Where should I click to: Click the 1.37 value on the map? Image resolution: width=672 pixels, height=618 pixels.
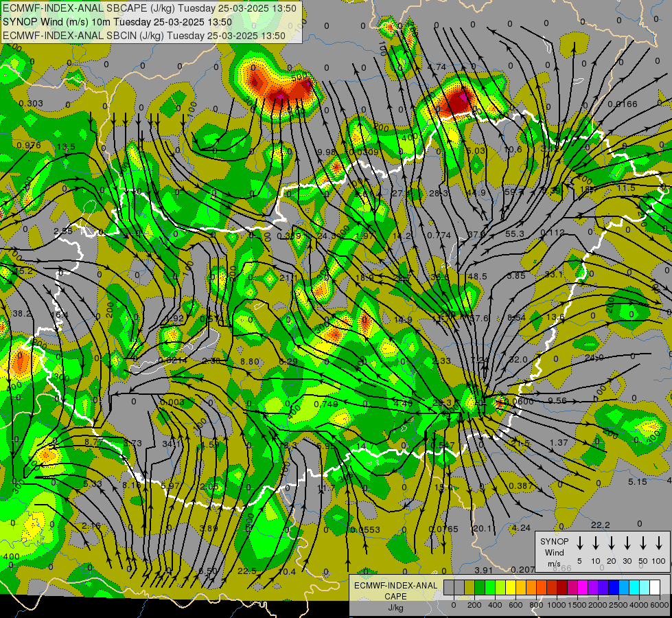point(559,442)
